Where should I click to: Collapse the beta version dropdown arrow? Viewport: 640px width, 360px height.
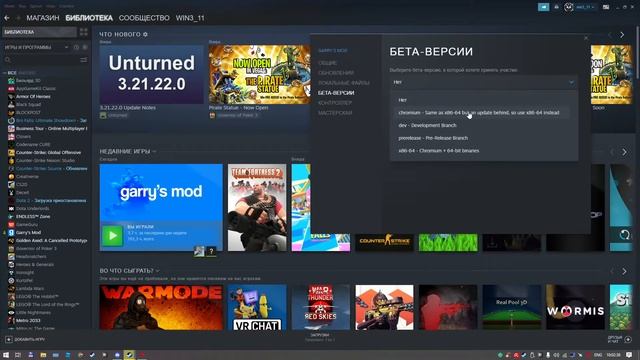pos(571,82)
